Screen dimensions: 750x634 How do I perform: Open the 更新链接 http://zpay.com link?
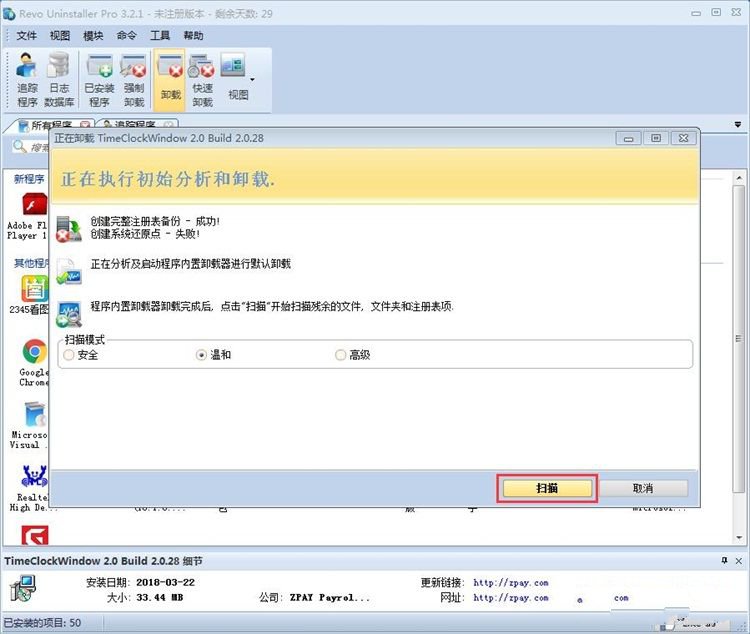(511, 583)
